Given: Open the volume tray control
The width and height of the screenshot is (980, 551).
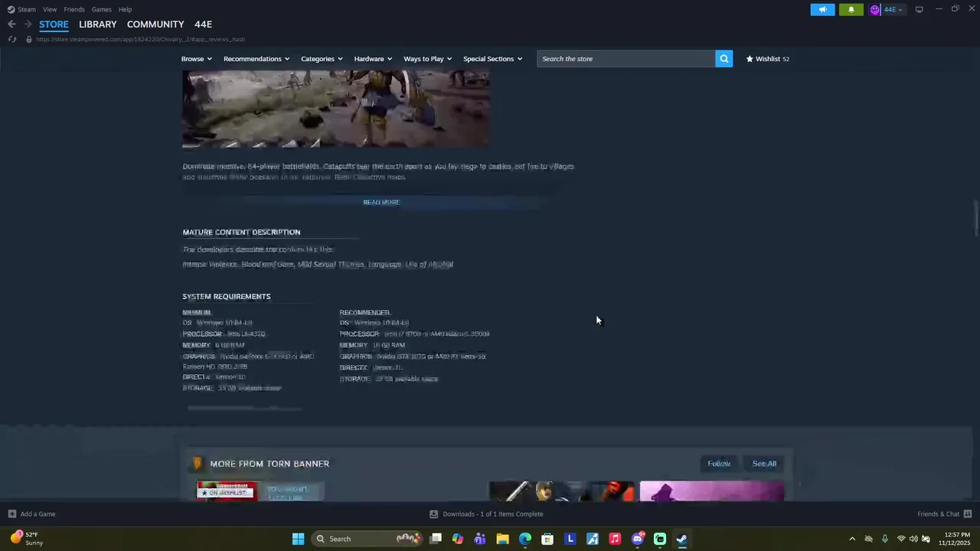Looking at the screenshot, I should 913,539.
